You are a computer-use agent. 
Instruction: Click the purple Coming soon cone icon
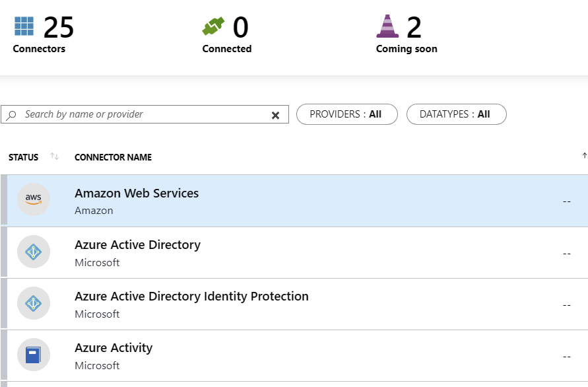point(387,26)
